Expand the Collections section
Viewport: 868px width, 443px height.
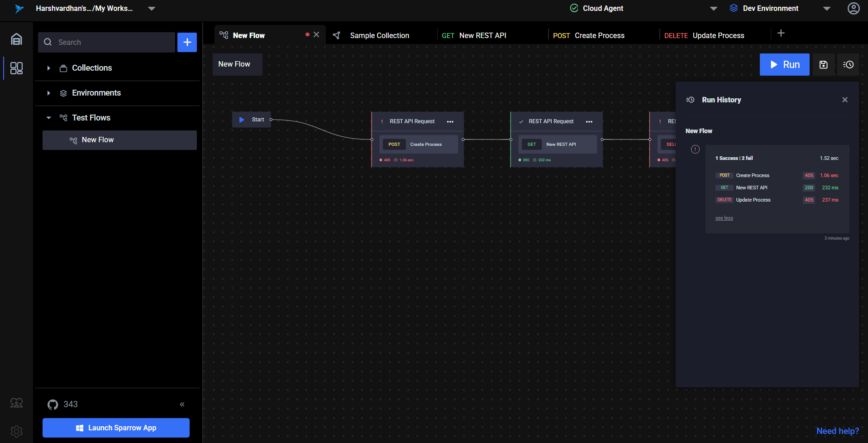point(48,68)
